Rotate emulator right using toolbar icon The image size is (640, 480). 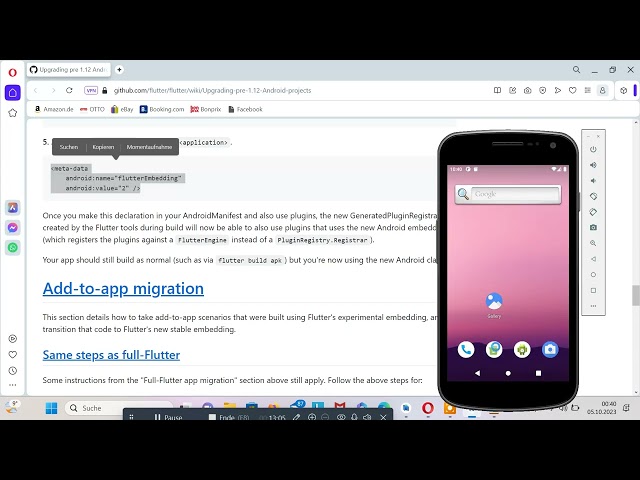coord(593,212)
